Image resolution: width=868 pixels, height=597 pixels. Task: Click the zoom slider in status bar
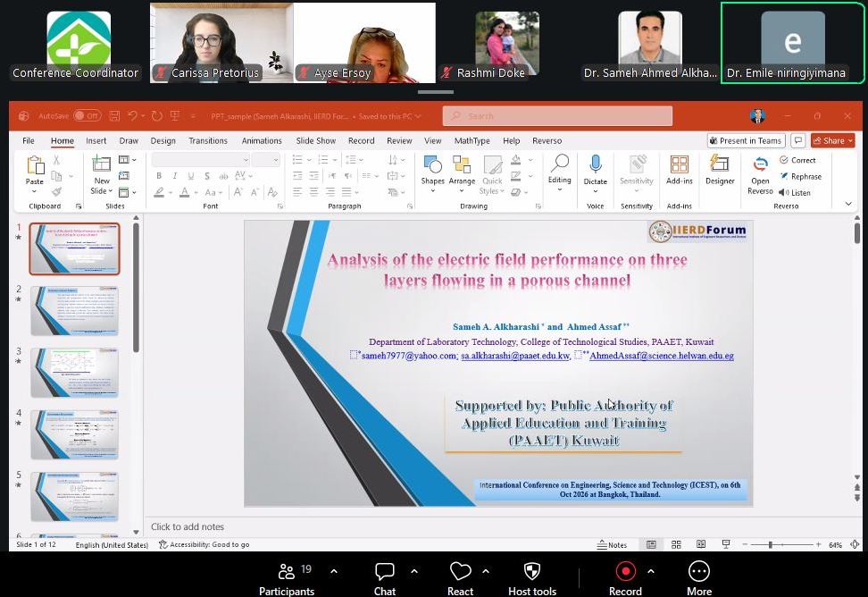coord(781,545)
